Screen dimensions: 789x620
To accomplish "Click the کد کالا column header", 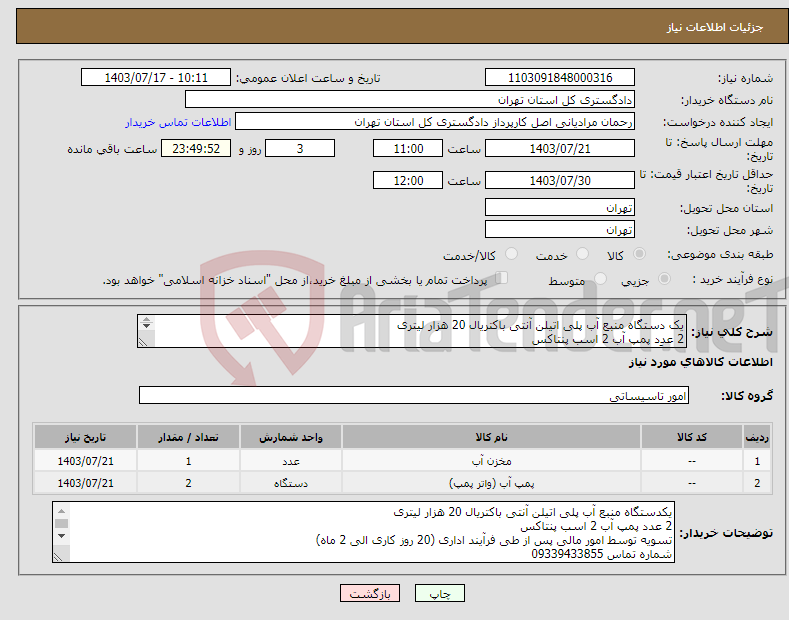I will tap(692, 437).
